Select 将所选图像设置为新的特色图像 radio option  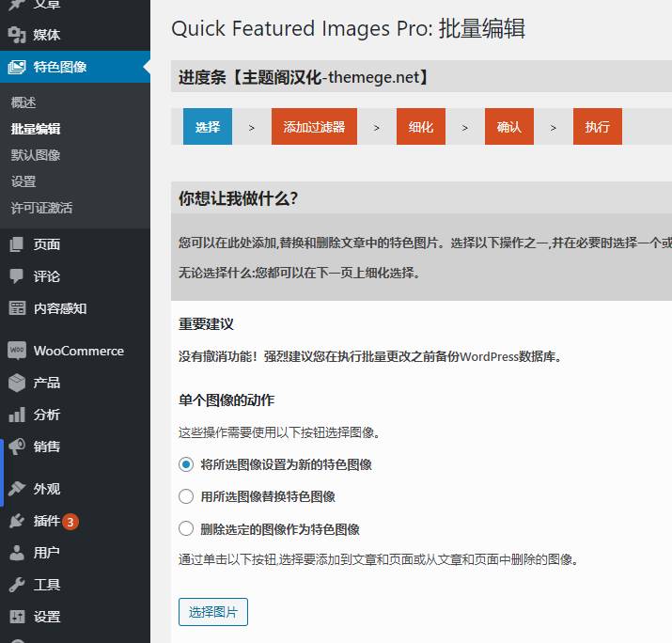[x=186, y=464]
